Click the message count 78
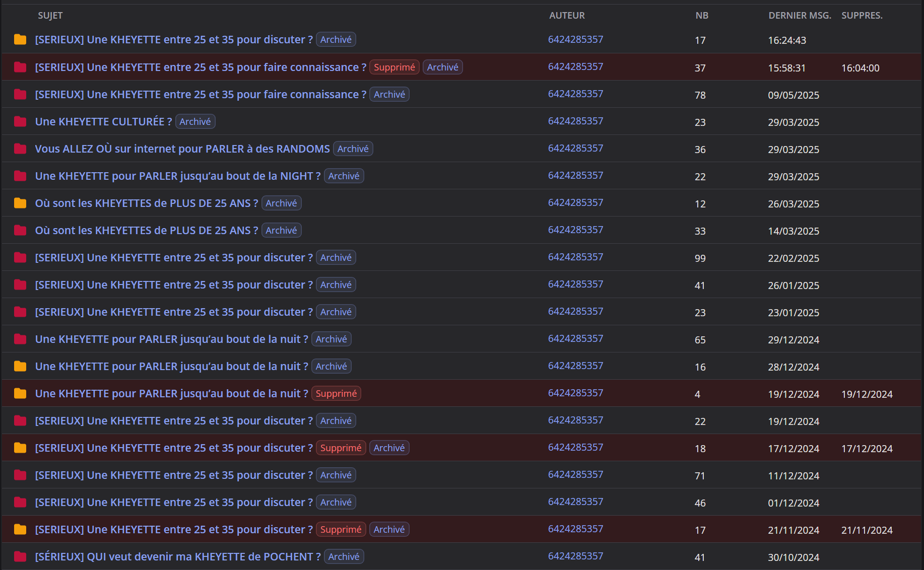 point(700,95)
